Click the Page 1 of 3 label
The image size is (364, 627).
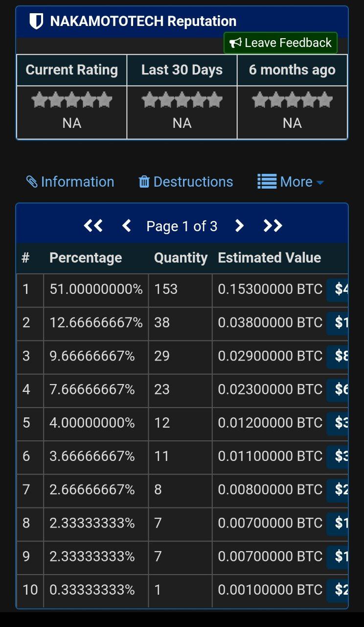tap(182, 226)
